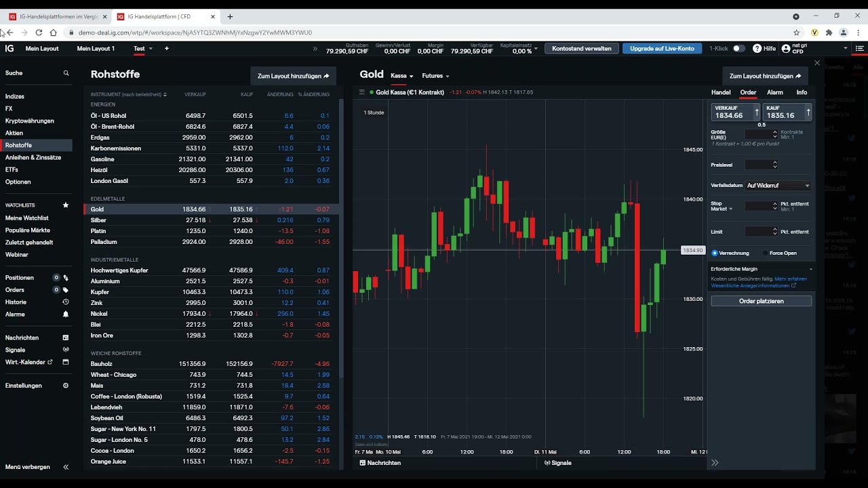The image size is (868, 488).
Task: Open the Test layout dropdown arrow
Action: point(151,49)
